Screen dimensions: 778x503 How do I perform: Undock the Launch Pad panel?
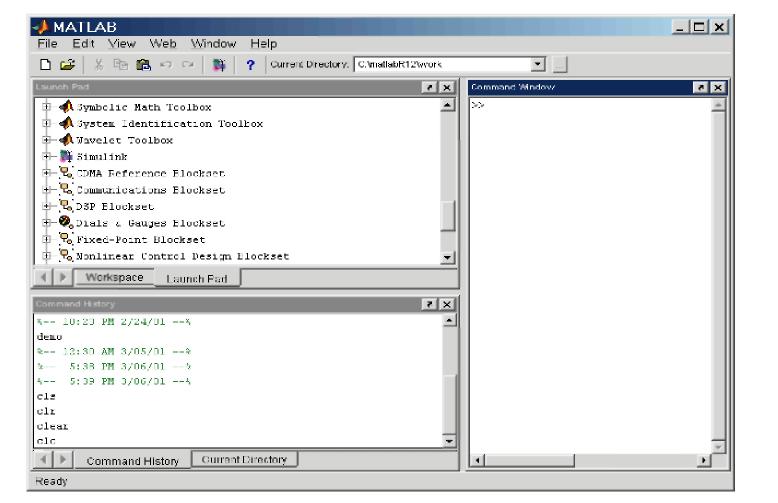click(429, 87)
